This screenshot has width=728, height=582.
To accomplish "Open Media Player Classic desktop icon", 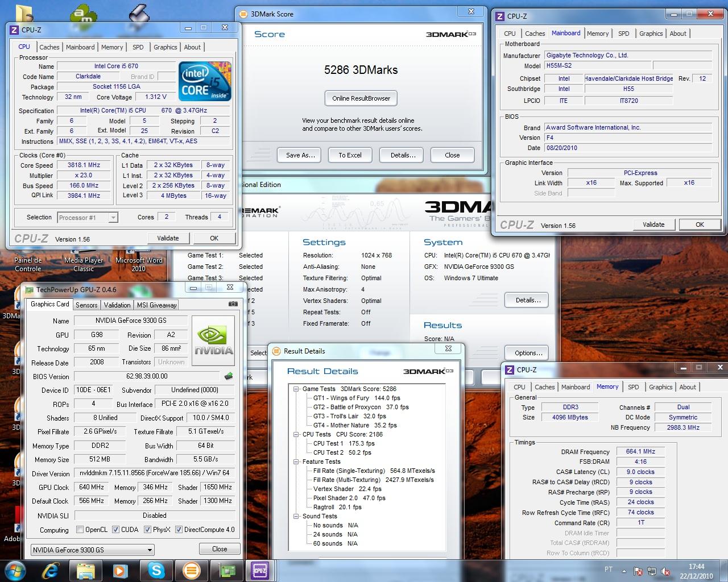I will (83, 264).
